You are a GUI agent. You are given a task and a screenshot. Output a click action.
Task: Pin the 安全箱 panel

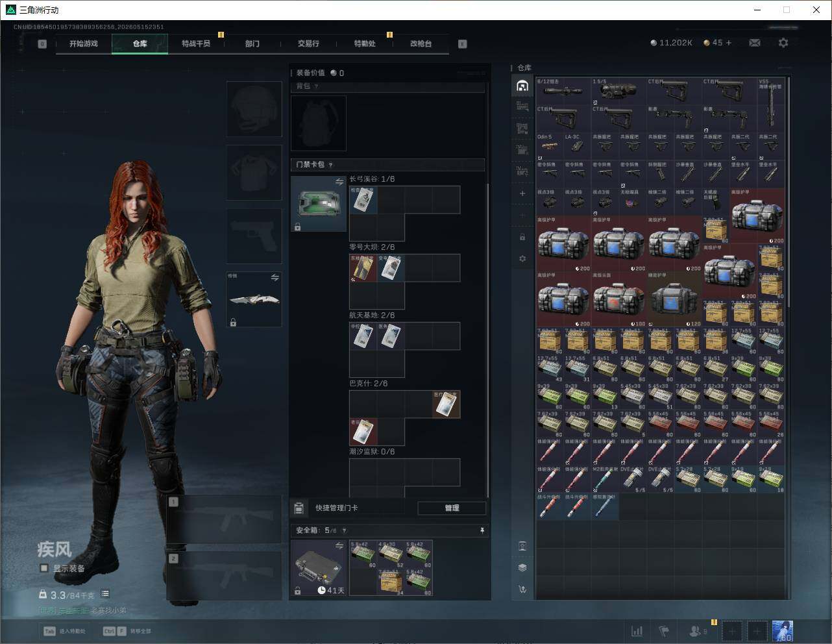pos(482,530)
